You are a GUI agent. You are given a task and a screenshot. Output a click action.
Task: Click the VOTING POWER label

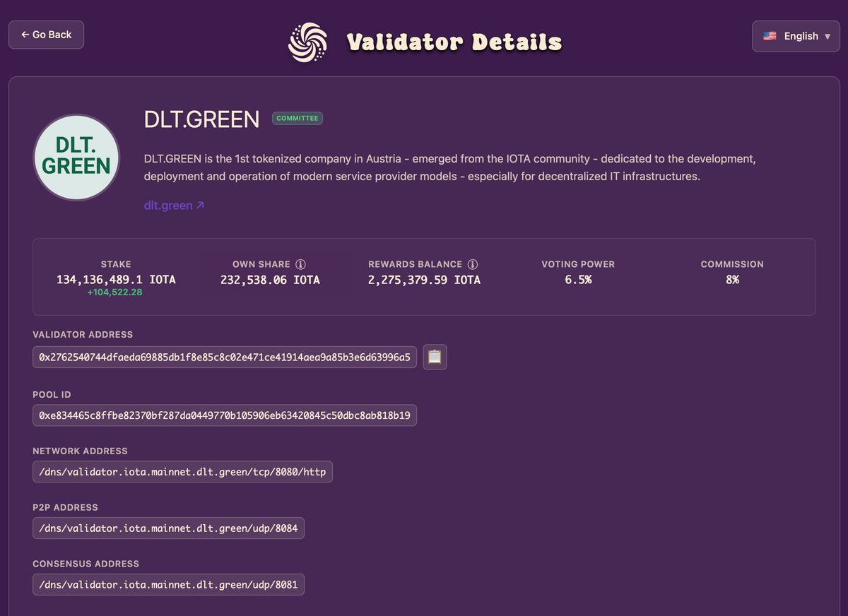[578, 264]
